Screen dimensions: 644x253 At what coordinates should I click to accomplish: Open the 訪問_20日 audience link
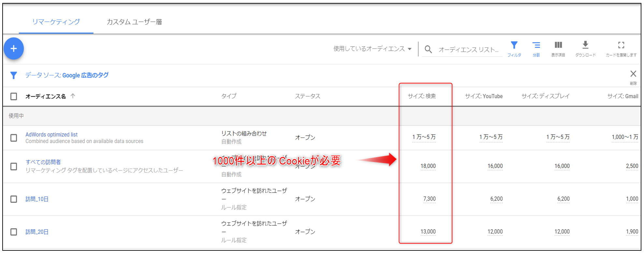pos(37,232)
